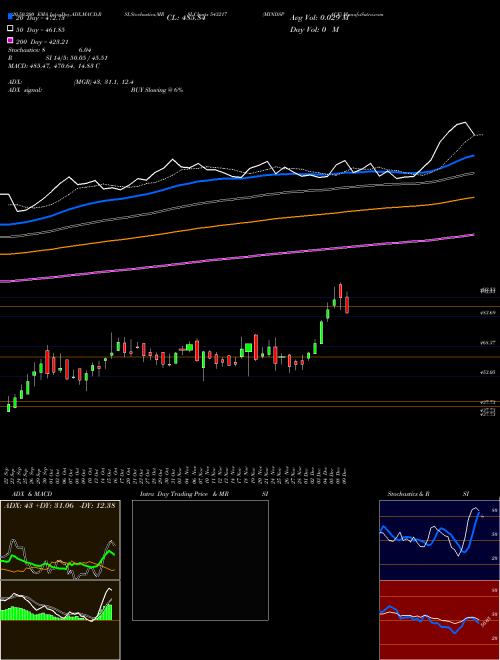Click the 'Stochastics & R' panel title
Image resolution: width=500 pixels, height=660 pixels.
tap(408, 494)
